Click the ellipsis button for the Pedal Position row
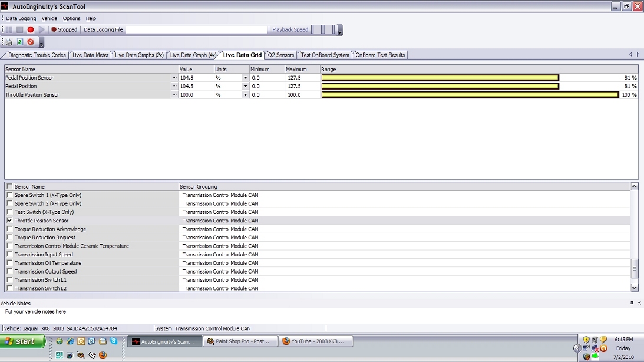 (x=174, y=86)
